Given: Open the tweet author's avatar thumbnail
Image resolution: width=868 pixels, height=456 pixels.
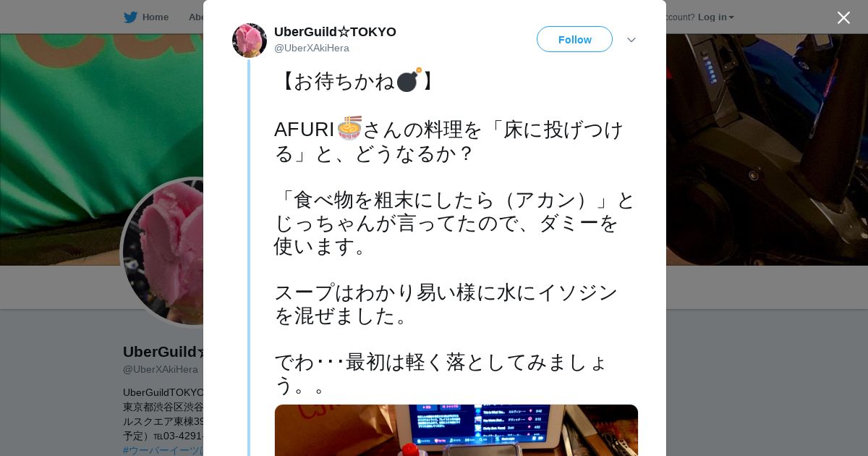Looking at the screenshot, I should [250, 41].
